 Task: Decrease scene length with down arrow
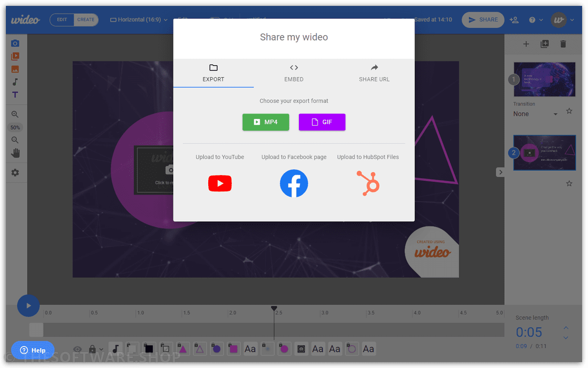[566, 338]
